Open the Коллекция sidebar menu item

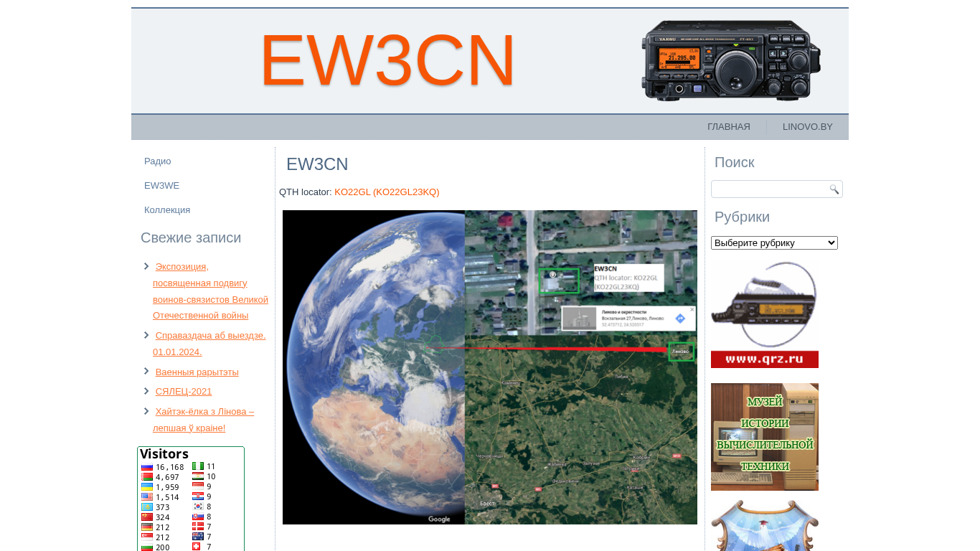[167, 210]
